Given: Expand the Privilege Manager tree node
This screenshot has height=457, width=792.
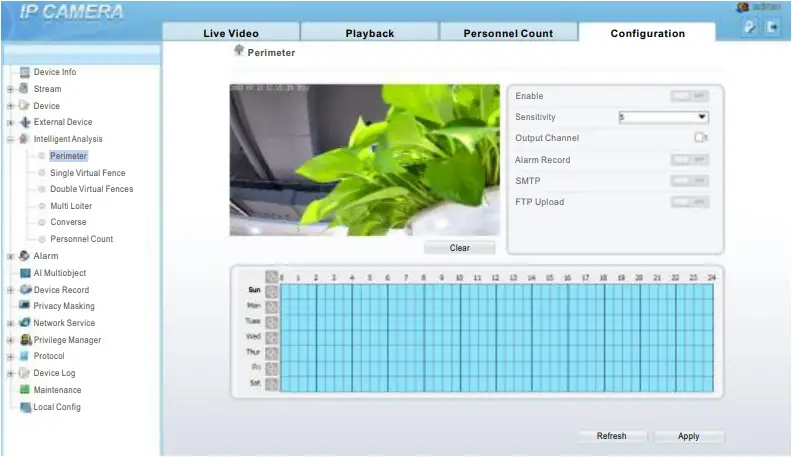Looking at the screenshot, I should [10, 340].
